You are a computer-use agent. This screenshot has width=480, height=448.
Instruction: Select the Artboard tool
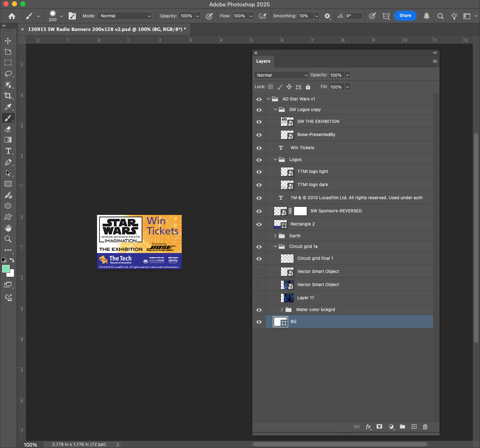click(8, 52)
